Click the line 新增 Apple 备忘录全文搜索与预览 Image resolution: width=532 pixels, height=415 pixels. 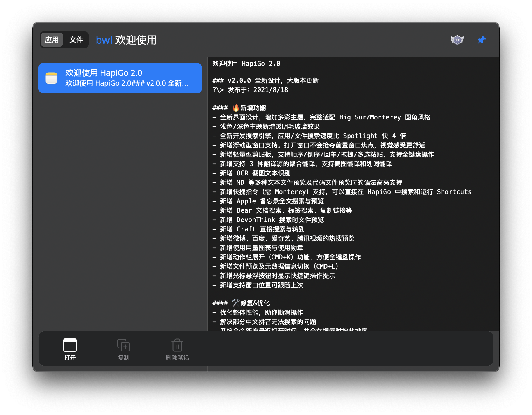(x=268, y=201)
